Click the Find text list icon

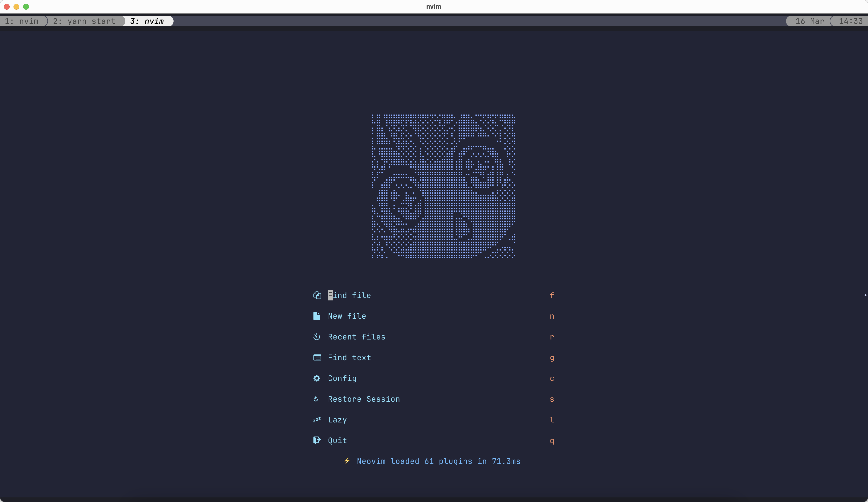click(x=317, y=357)
